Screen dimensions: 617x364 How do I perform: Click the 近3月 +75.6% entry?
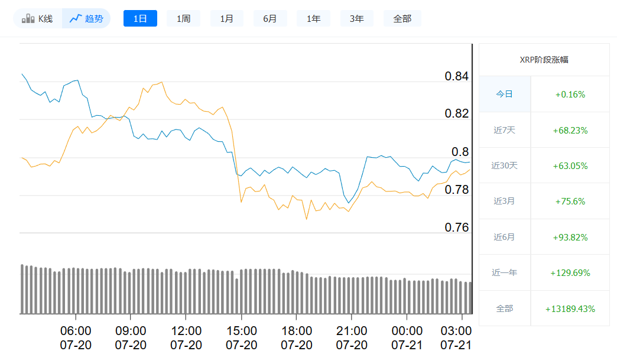tap(570, 201)
